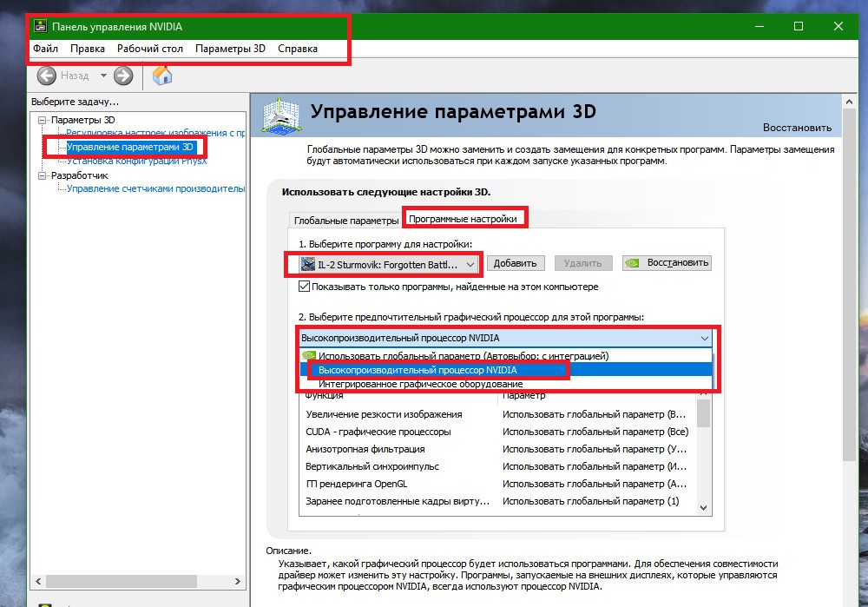The image size is (868, 607).
Task: Click the Восстановить button with NVIDIA logo
Action: point(667,262)
